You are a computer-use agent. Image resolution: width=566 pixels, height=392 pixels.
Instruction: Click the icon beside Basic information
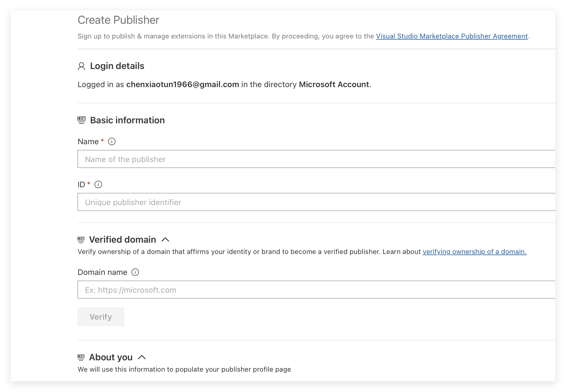click(x=82, y=120)
